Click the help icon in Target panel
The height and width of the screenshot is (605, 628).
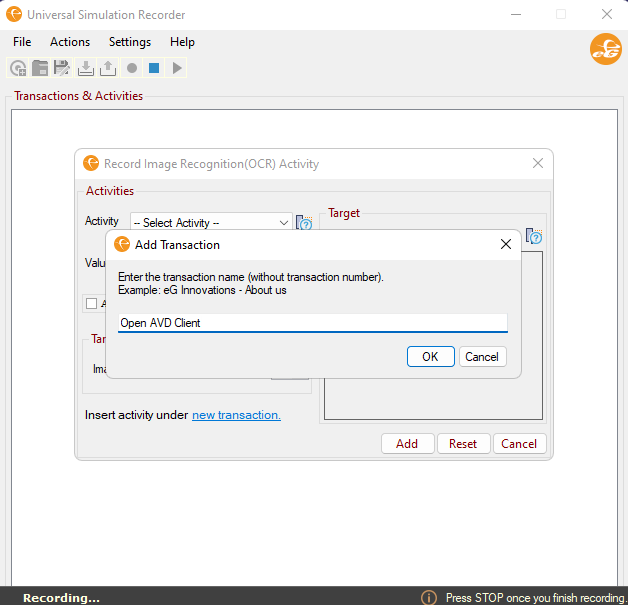pos(534,237)
